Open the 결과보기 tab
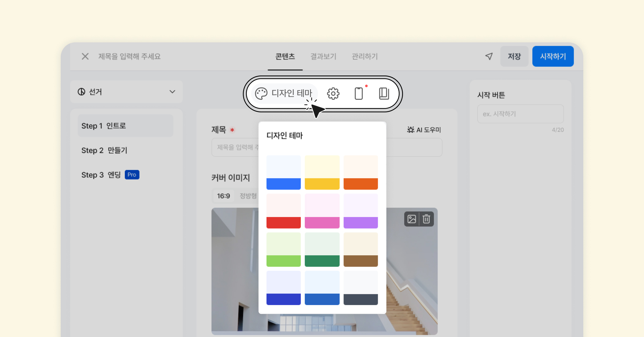The height and width of the screenshot is (337, 644). tap(323, 56)
